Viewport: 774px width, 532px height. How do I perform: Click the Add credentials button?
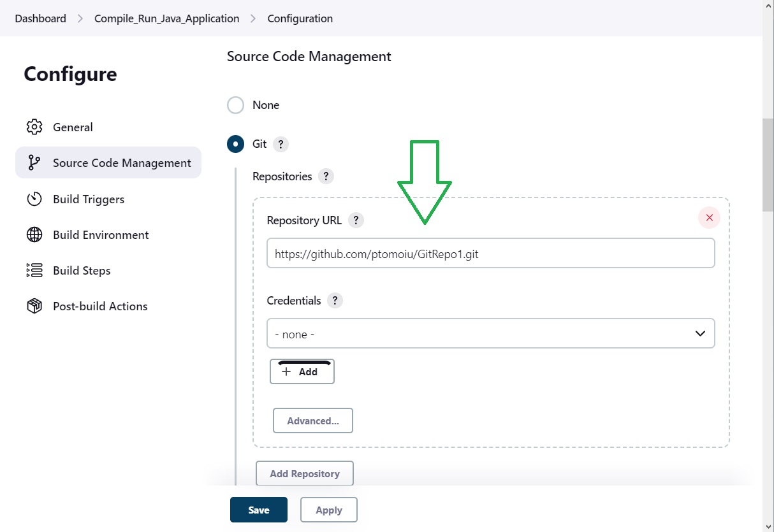point(302,371)
